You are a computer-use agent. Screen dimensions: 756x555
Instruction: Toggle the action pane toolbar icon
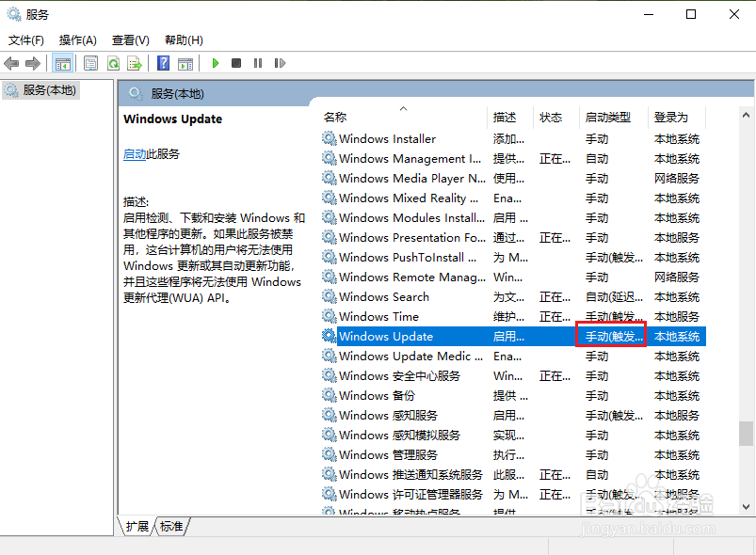coord(185,63)
